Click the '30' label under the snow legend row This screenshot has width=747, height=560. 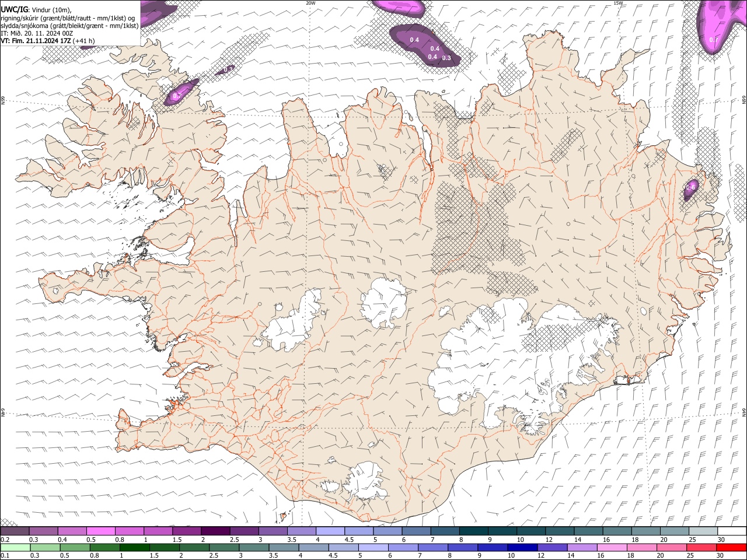coord(721,540)
